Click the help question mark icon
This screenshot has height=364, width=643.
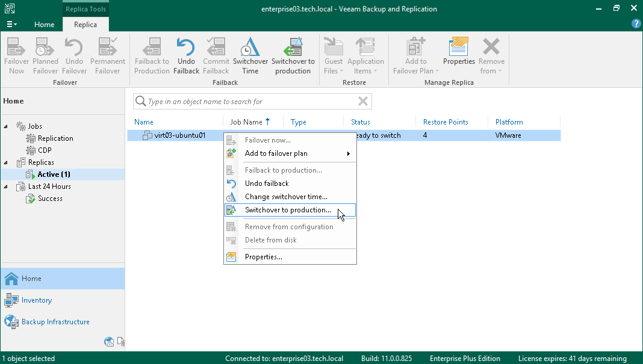click(x=636, y=24)
